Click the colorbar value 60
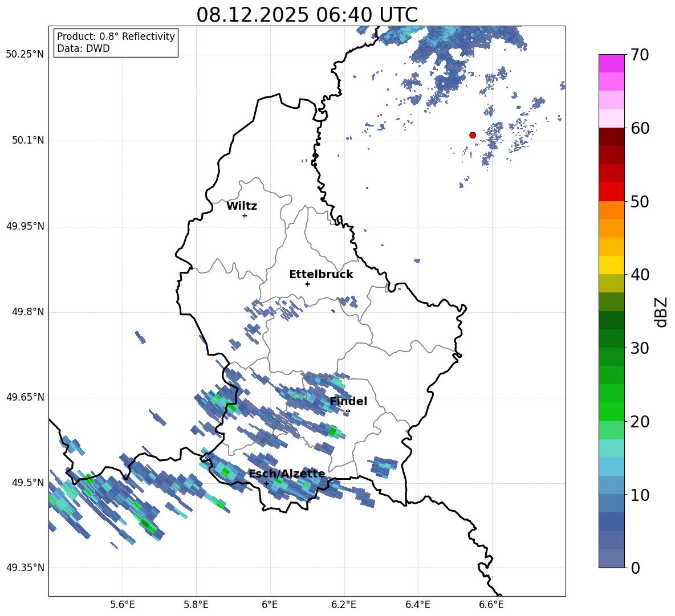Viewport: 675px width, 616px height. pos(640,128)
